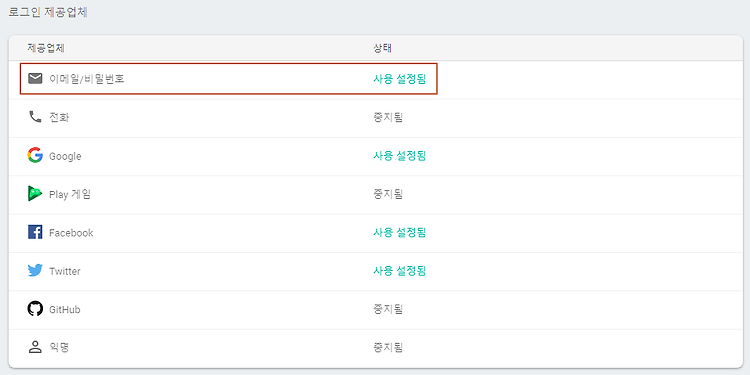Click the Play Games icon
Screen dimensions: 750x375
(35, 194)
